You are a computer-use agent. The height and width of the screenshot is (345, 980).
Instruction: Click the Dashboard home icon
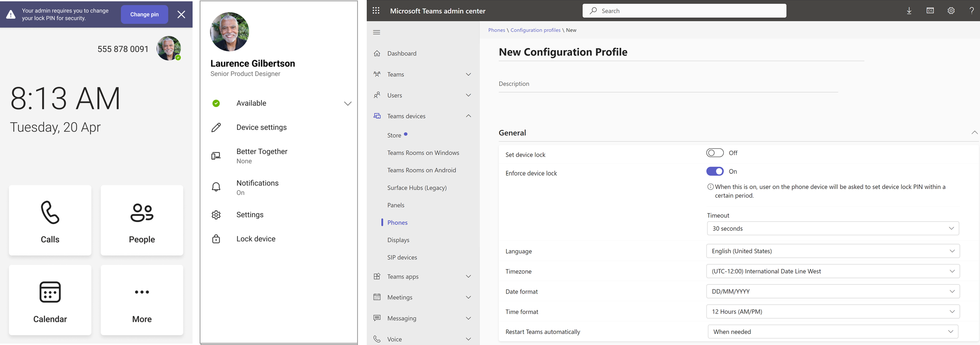pos(377,53)
